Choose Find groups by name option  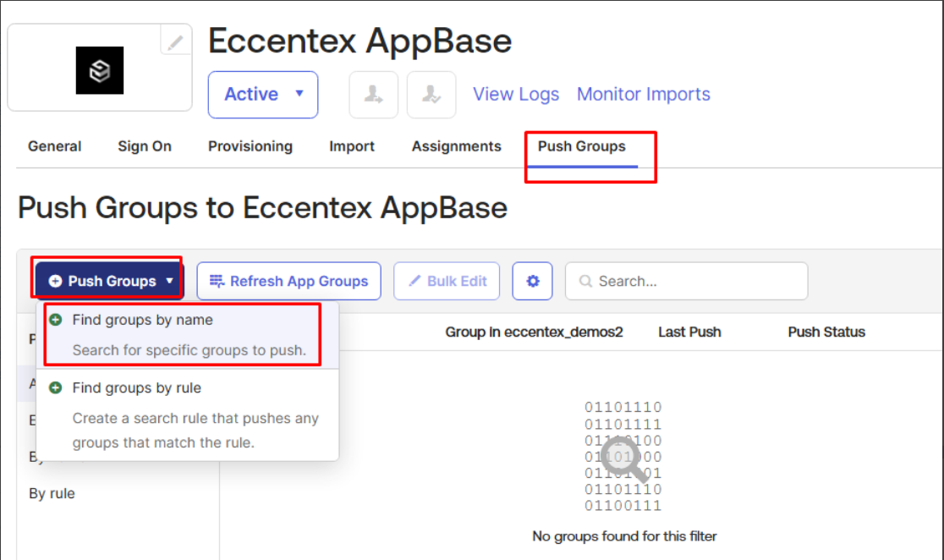pos(142,320)
